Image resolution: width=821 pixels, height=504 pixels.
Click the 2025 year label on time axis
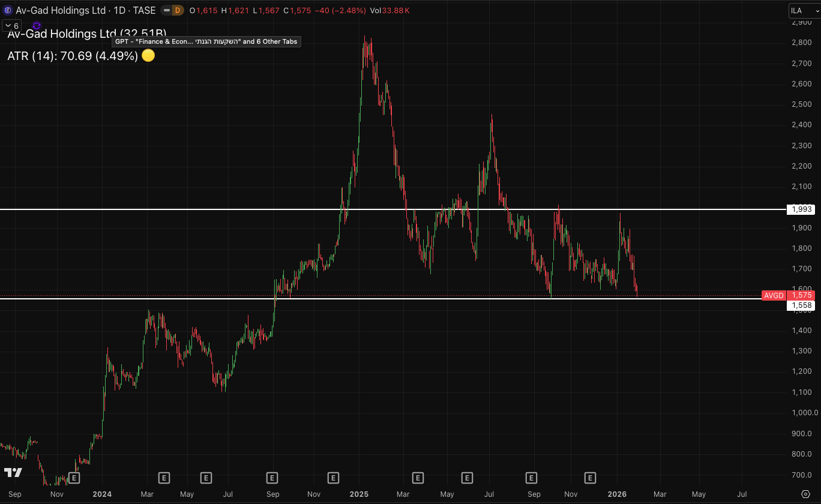tap(358, 494)
